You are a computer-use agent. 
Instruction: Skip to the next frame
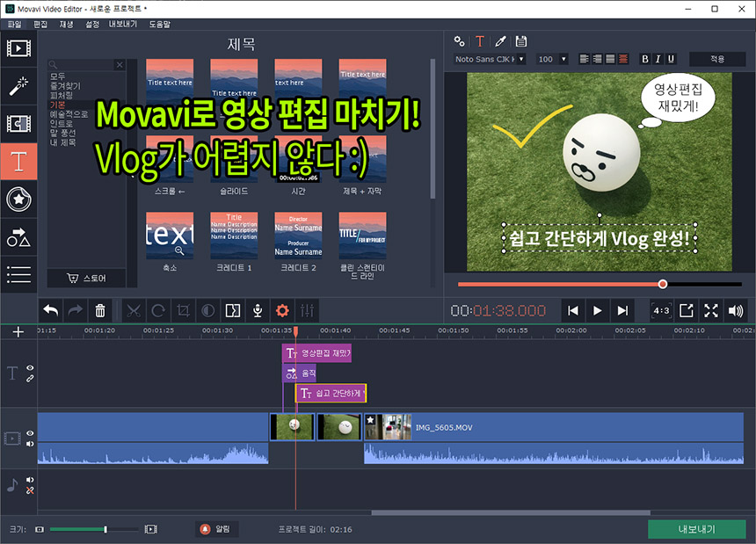(x=622, y=311)
